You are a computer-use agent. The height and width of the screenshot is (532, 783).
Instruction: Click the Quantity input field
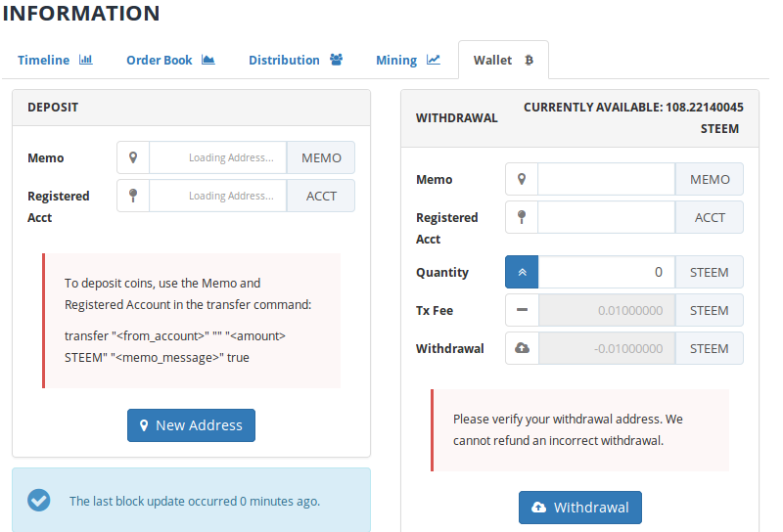click(606, 272)
